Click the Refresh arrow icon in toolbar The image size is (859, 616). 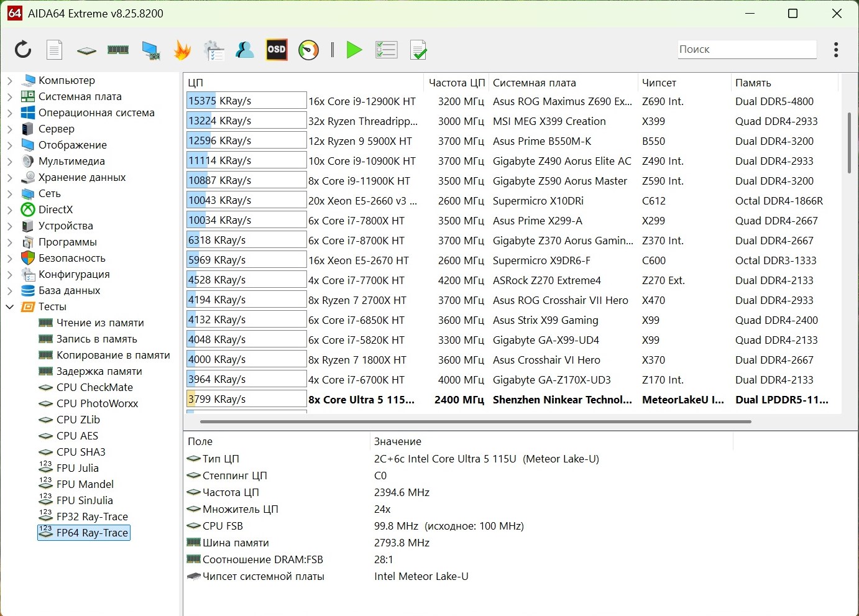pos(23,50)
